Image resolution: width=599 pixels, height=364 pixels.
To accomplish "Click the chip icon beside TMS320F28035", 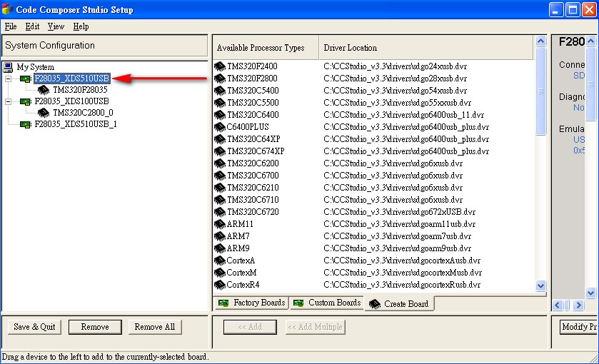I will coord(44,90).
